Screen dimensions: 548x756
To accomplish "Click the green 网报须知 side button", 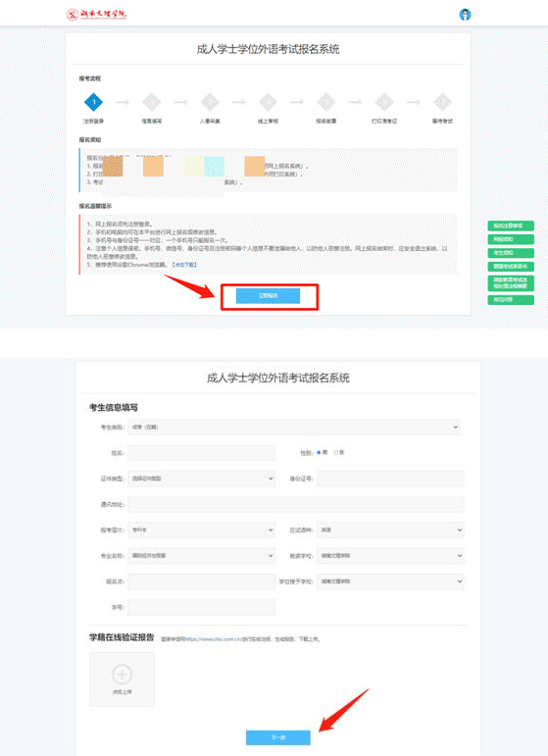I will [x=511, y=239].
